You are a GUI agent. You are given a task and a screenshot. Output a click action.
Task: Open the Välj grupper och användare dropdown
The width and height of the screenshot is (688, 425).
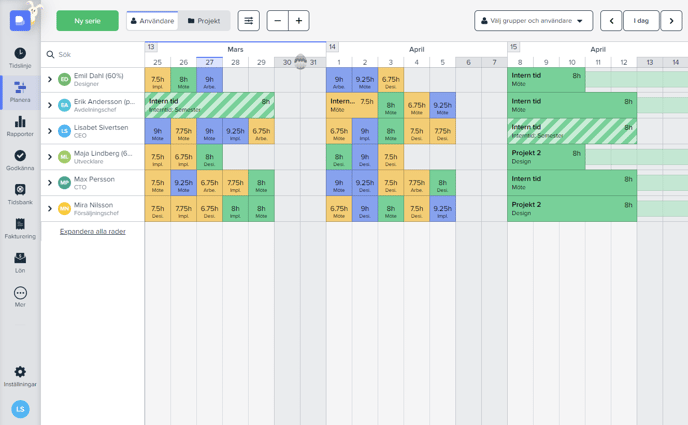tap(533, 21)
